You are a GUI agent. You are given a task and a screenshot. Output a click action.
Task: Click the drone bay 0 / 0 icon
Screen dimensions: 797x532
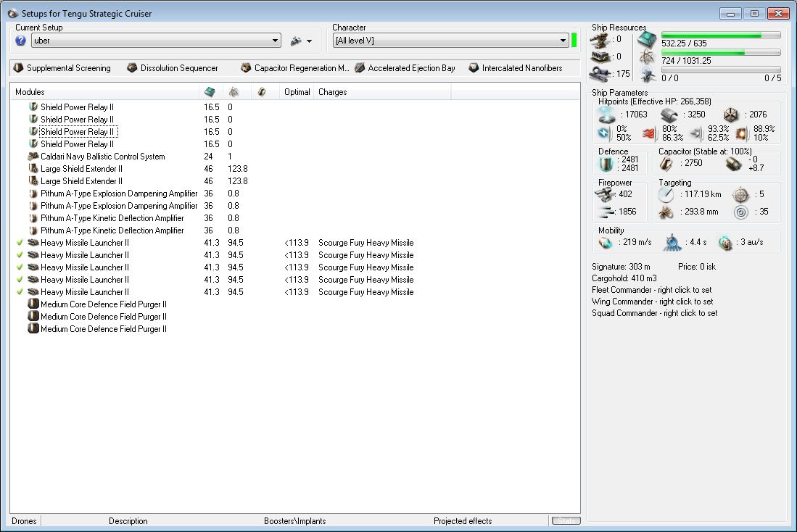(648, 75)
